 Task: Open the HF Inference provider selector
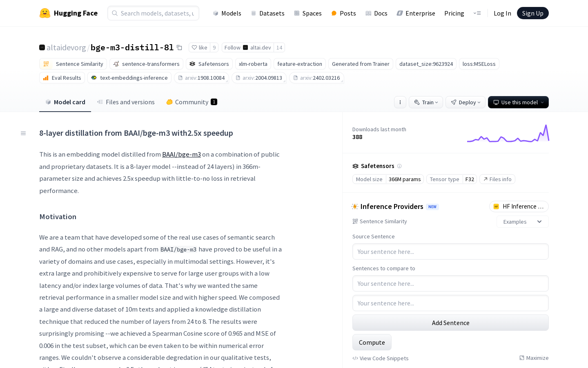519,206
